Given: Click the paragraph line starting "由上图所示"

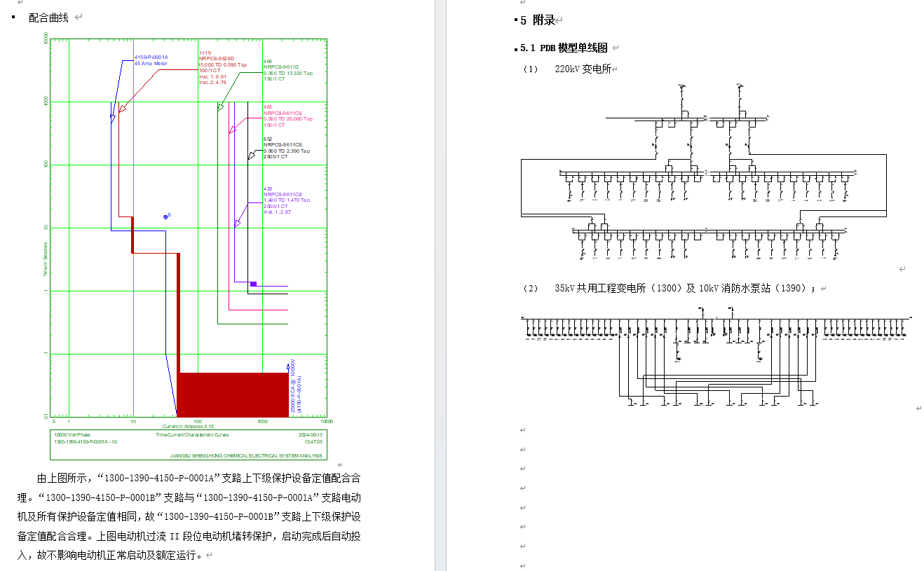Looking at the screenshot, I should tap(198, 479).
